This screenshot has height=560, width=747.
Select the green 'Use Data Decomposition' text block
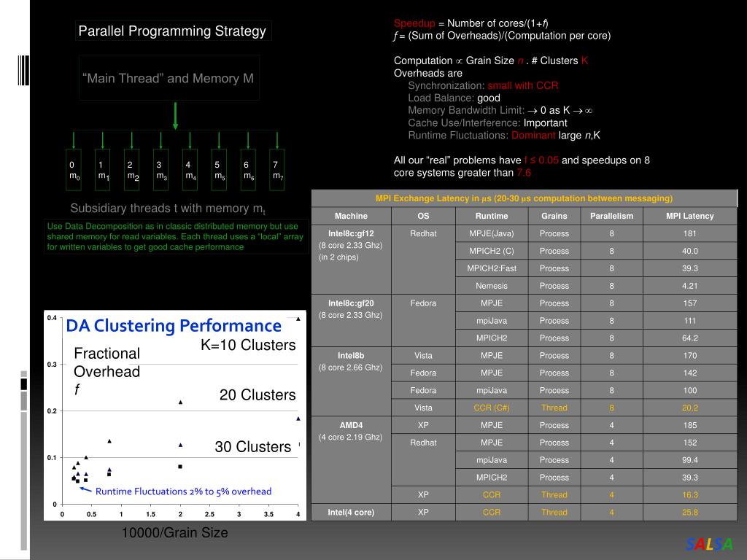(x=177, y=237)
